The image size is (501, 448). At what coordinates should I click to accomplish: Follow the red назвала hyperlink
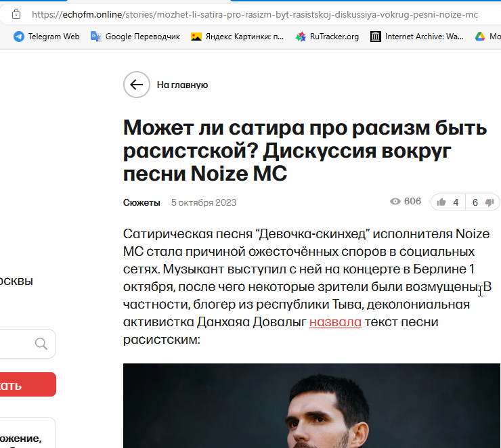[x=335, y=322]
